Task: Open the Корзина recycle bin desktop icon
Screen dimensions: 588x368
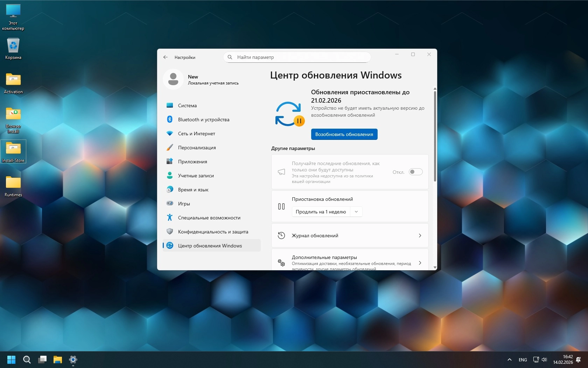Action: 13,49
